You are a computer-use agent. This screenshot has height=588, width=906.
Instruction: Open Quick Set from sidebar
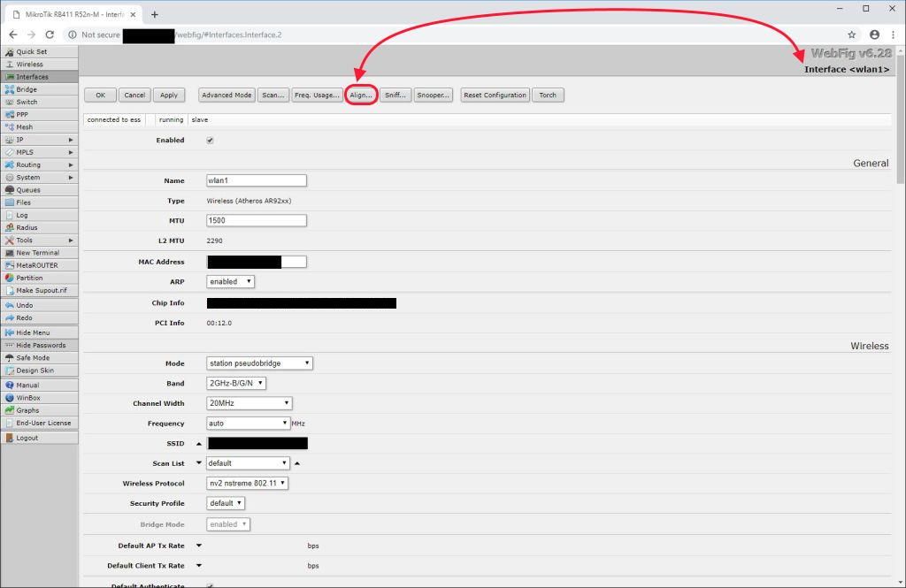pos(39,52)
